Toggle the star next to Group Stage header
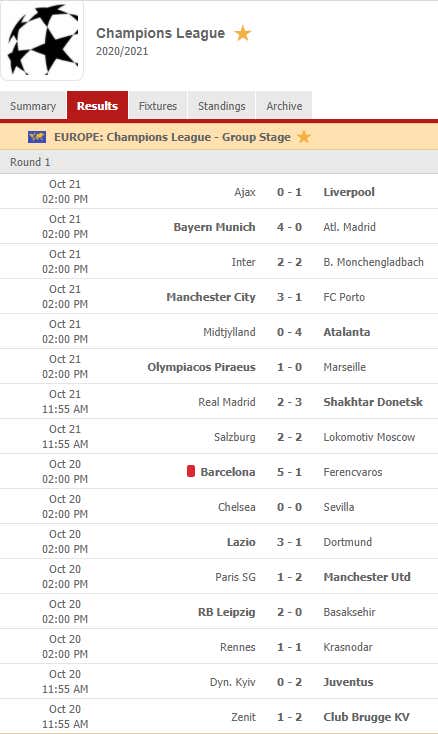 [x=304, y=137]
